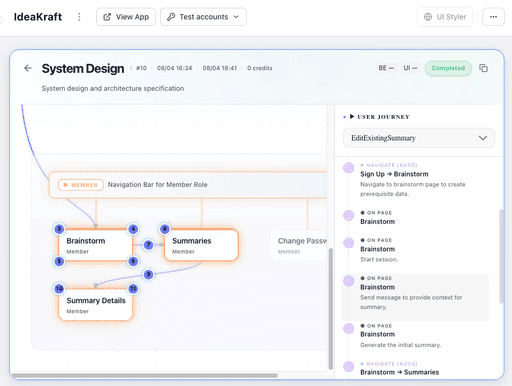The image size is (512, 386).
Task: Click the View App button
Action: tap(126, 17)
